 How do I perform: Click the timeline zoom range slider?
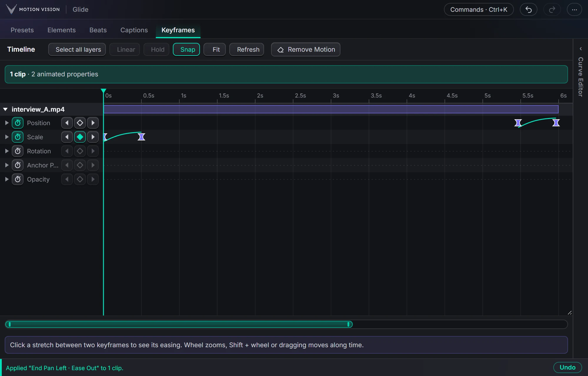(x=179, y=324)
